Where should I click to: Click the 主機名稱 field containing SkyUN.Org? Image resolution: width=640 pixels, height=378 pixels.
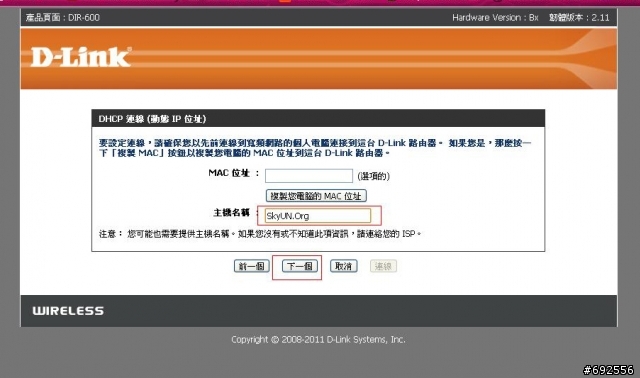(318, 216)
